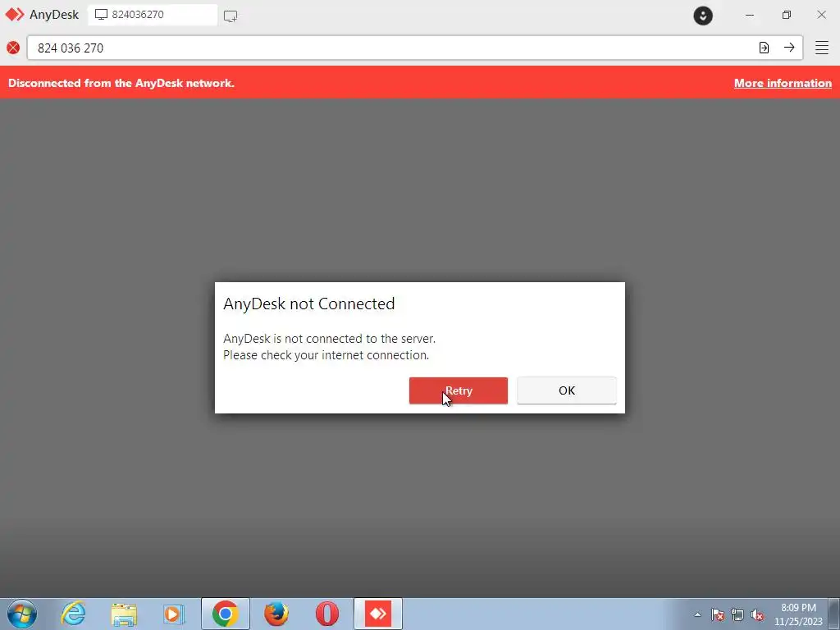840x630 pixels.
Task: Open the hamburger main menu
Action: tap(822, 48)
